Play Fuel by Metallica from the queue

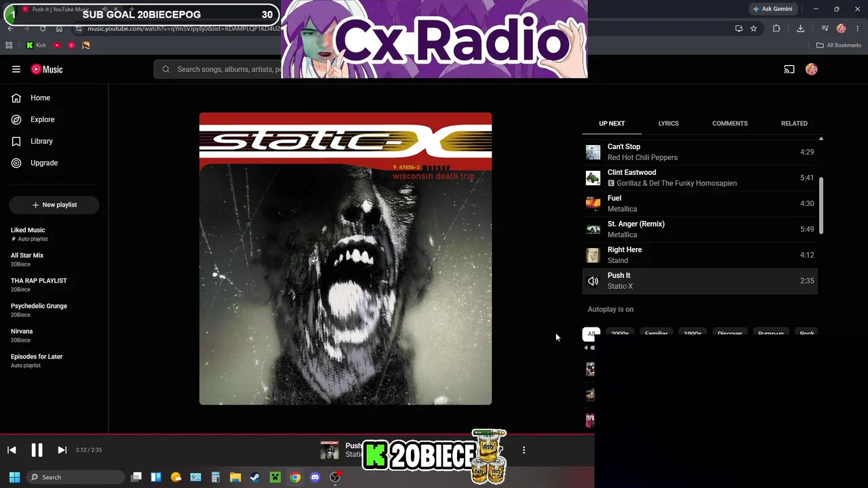tap(700, 203)
